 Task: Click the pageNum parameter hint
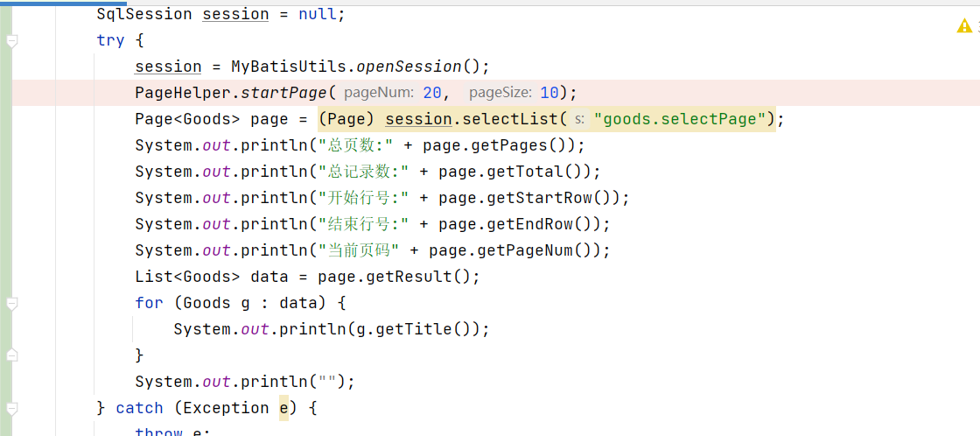(x=379, y=93)
